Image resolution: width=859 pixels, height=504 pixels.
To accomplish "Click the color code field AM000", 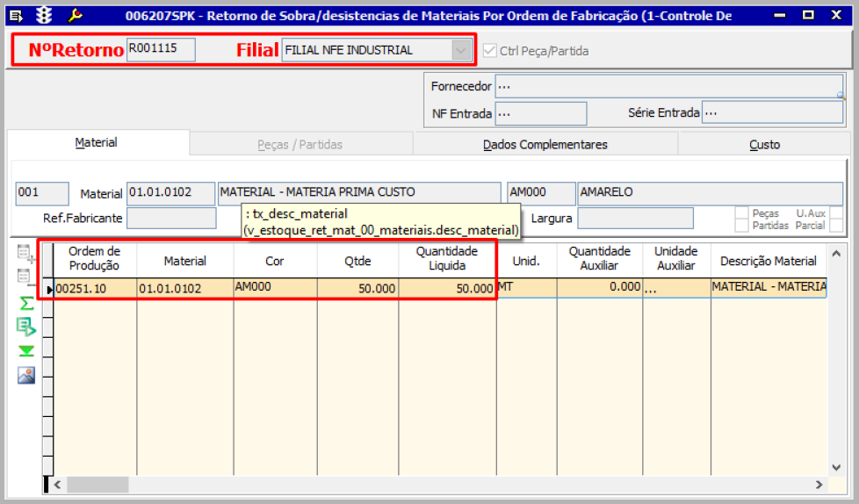I will tap(541, 193).
